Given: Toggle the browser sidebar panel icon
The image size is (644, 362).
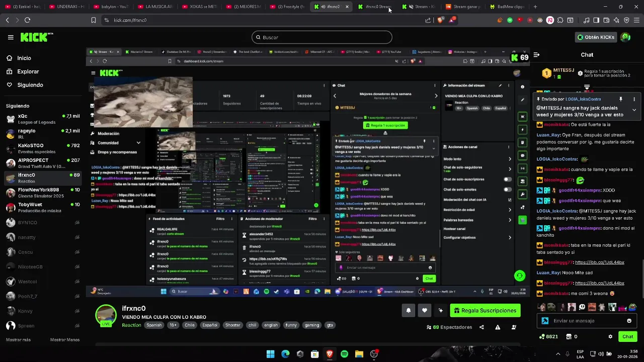Looking at the screenshot, I should (x=596, y=20).
